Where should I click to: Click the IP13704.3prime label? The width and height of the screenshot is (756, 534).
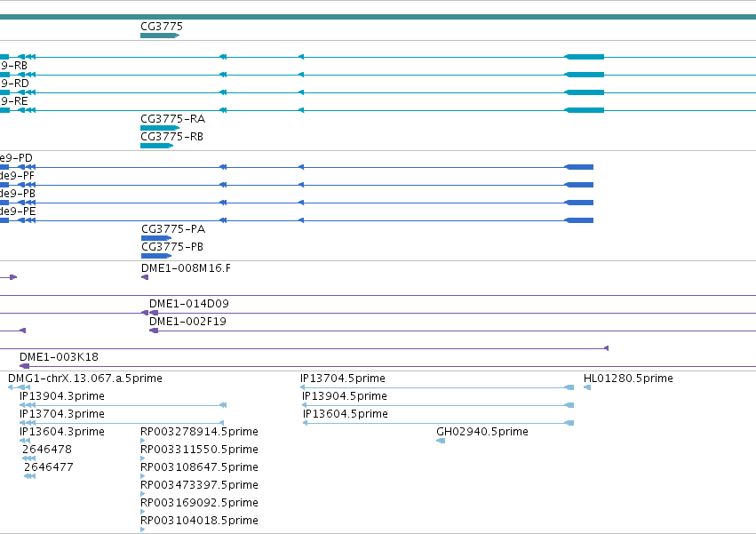tap(61, 414)
